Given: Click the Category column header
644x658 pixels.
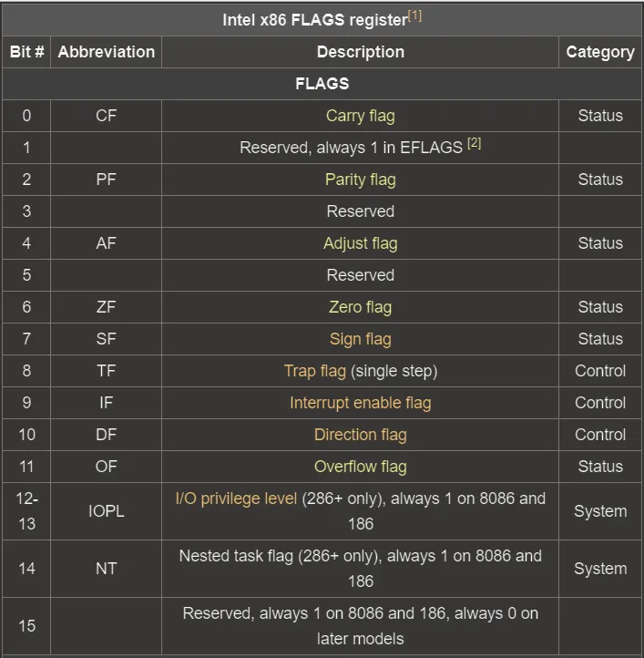Looking at the screenshot, I should point(600,52).
